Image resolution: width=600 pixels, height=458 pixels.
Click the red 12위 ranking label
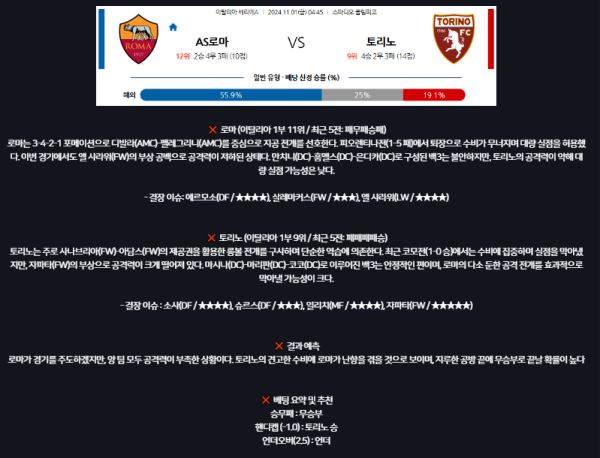(x=183, y=56)
